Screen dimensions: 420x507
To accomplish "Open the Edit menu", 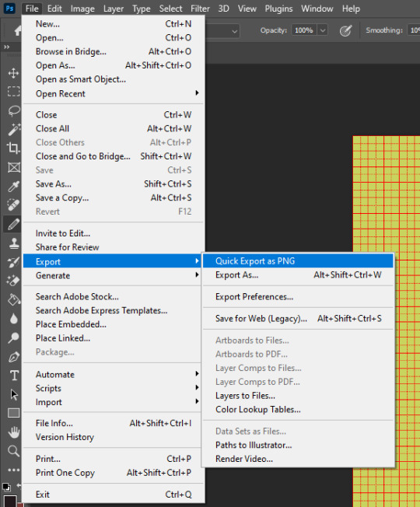I will tap(54, 9).
